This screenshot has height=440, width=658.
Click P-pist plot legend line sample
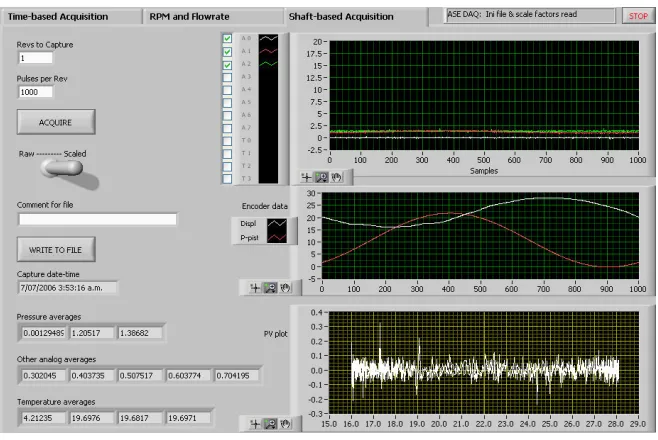(x=277, y=238)
